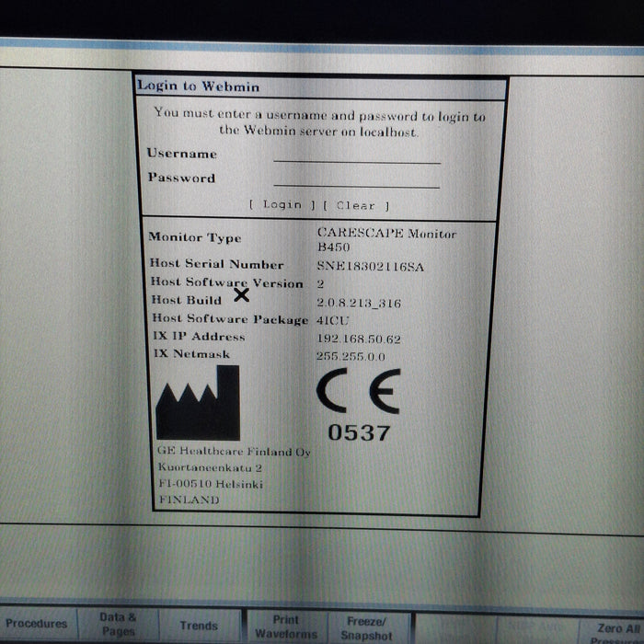Click the Username input field

[357, 155]
